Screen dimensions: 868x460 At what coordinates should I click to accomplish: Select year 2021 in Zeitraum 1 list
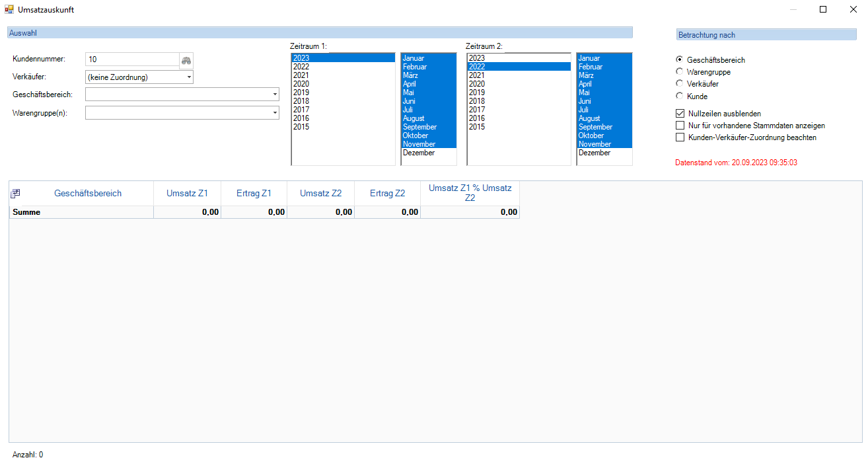pos(301,75)
